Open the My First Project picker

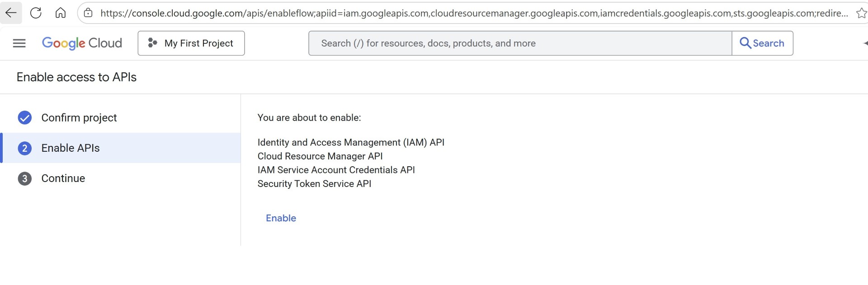point(191,43)
